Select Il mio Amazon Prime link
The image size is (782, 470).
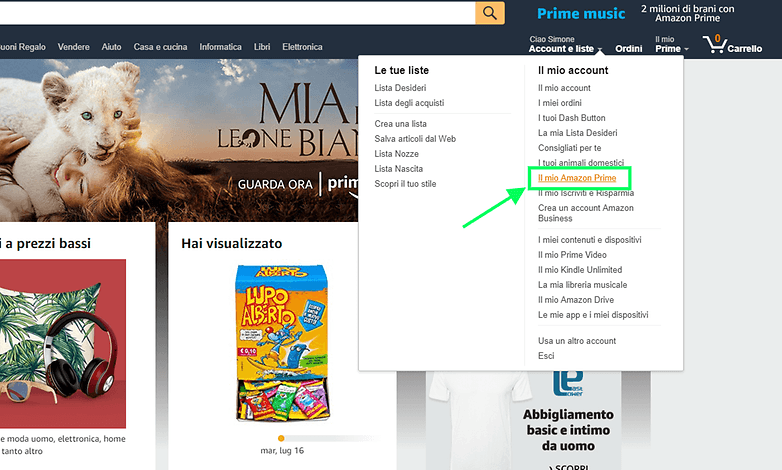[x=577, y=178]
